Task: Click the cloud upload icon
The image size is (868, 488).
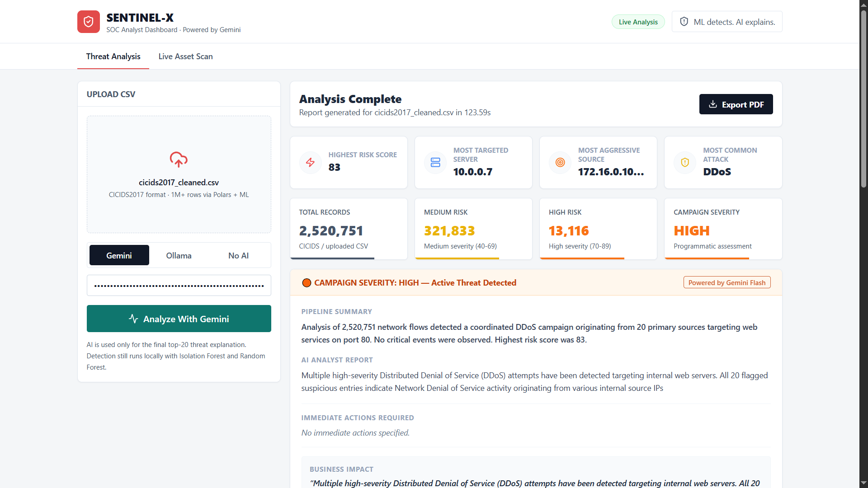Action: point(179,160)
